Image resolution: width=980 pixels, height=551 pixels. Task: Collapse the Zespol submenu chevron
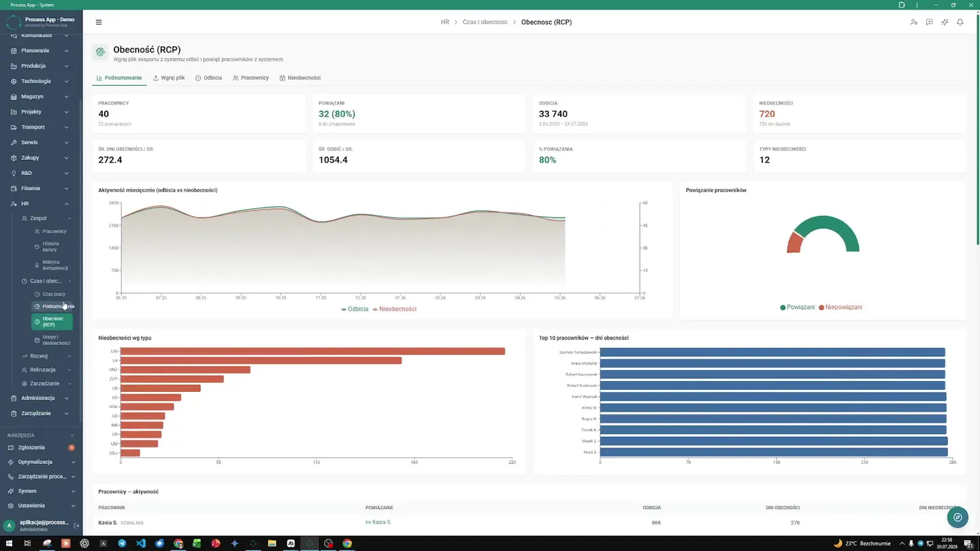tap(69, 218)
